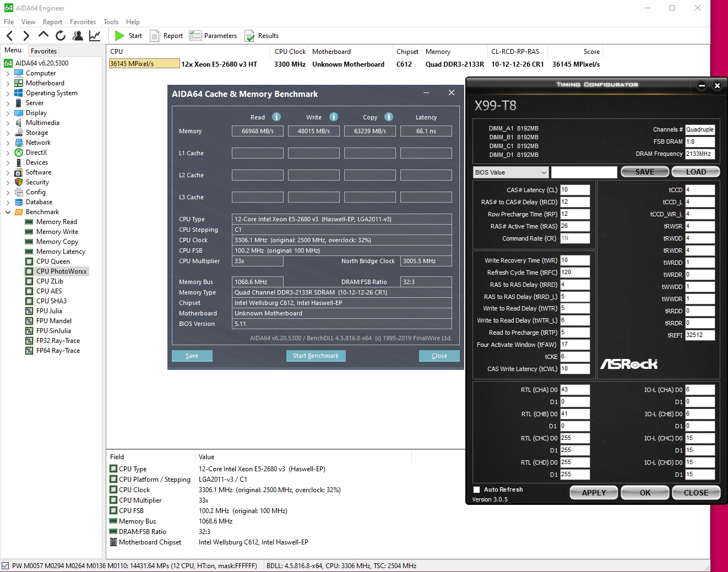Open the Results toolbar icon
The width and height of the screenshot is (728, 572).
[x=249, y=36]
